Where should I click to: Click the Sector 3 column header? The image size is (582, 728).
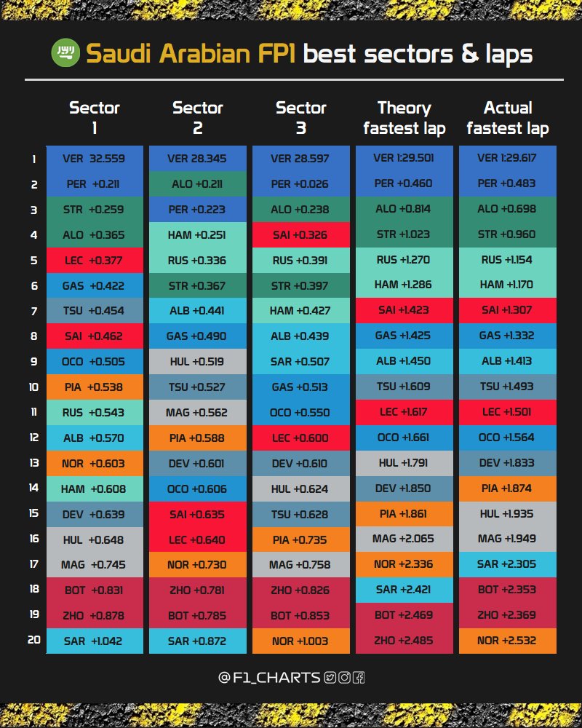[300, 119]
